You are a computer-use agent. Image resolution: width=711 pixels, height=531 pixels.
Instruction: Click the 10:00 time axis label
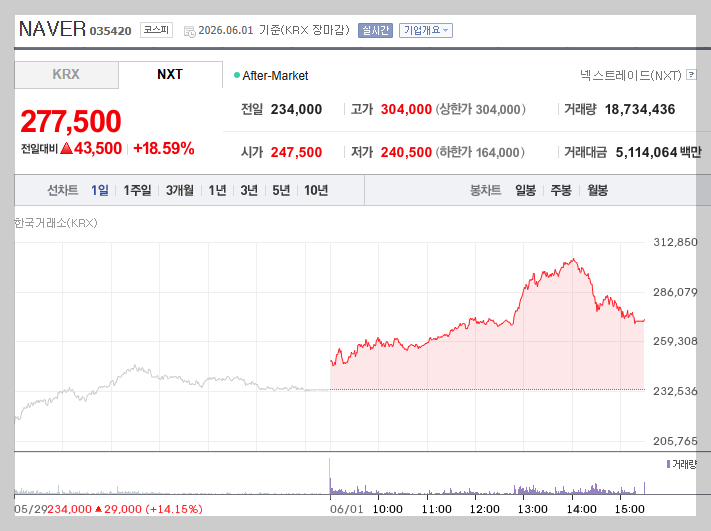pos(387,509)
